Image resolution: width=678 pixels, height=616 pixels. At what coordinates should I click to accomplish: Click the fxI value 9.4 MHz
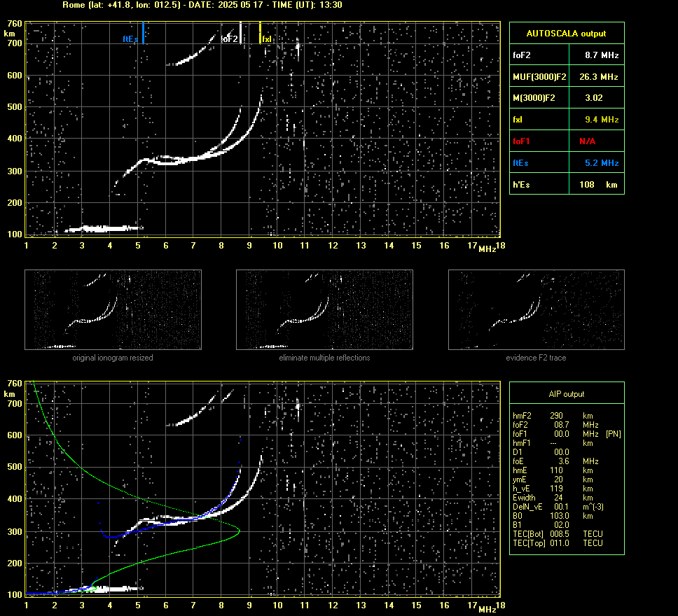pyautogui.click(x=602, y=120)
